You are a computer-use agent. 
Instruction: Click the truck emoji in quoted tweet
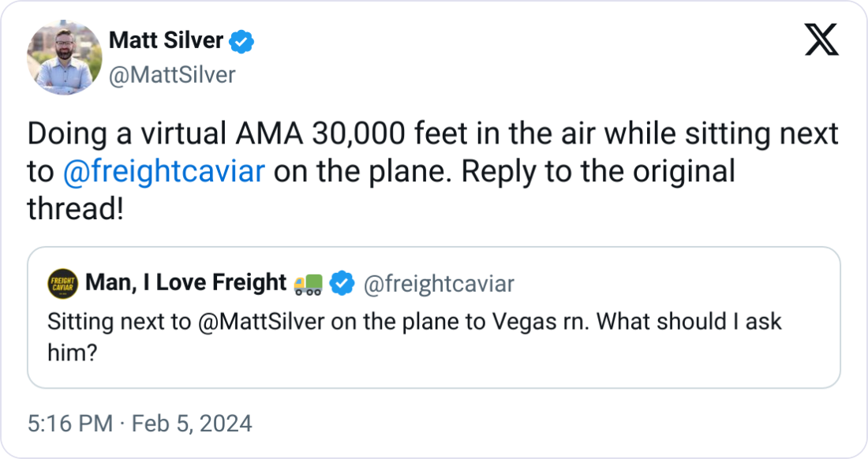pos(308,283)
